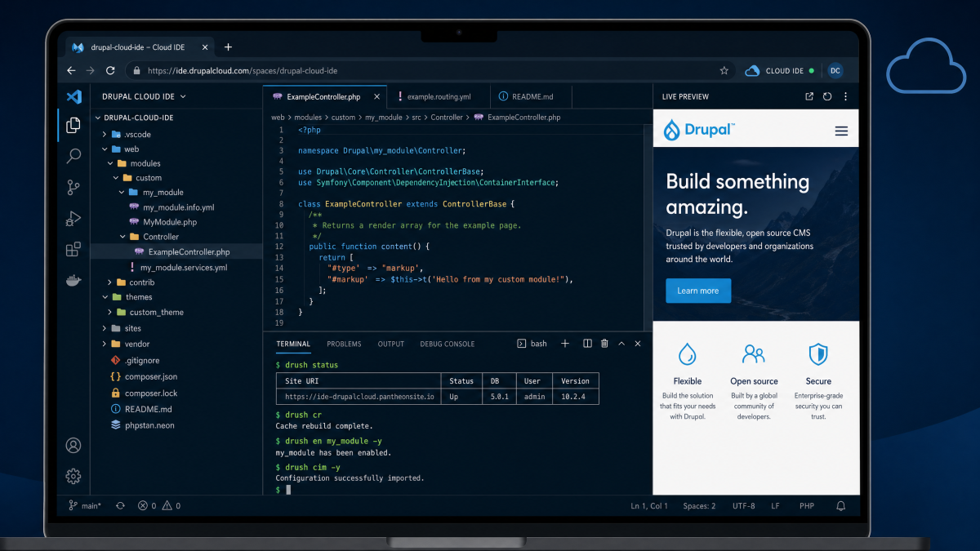
Task: Click the Spaces: 2 indentation setting
Action: pos(699,506)
